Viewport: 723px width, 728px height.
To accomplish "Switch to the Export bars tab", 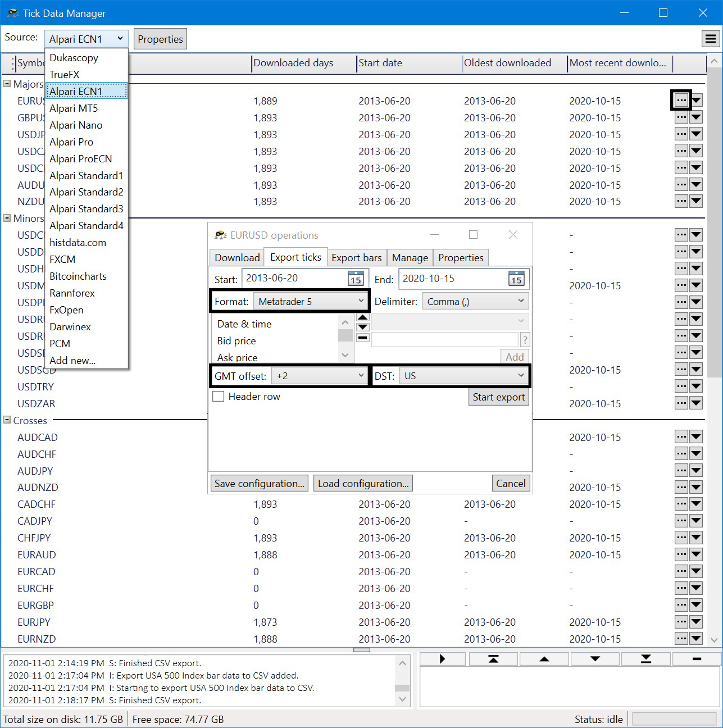I will 357,258.
